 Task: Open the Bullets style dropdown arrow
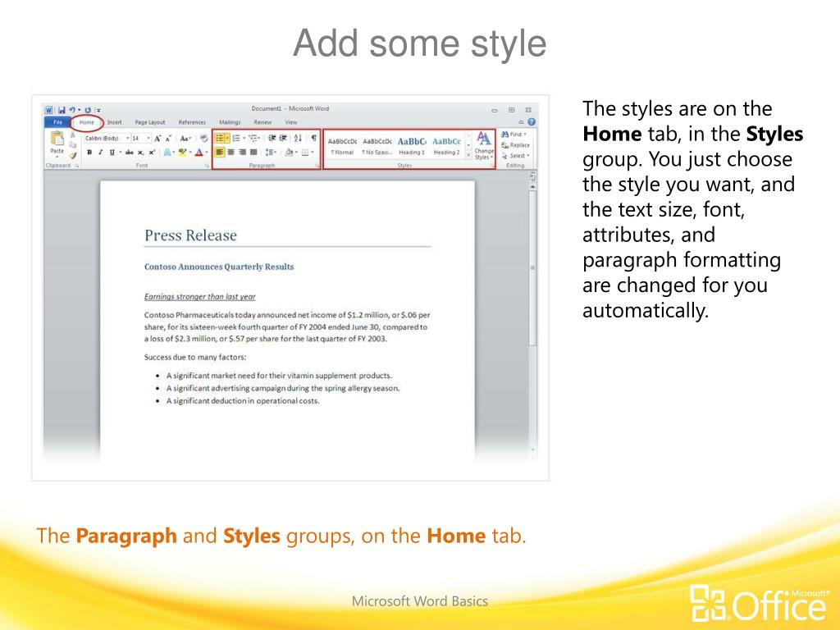[228, 138]
